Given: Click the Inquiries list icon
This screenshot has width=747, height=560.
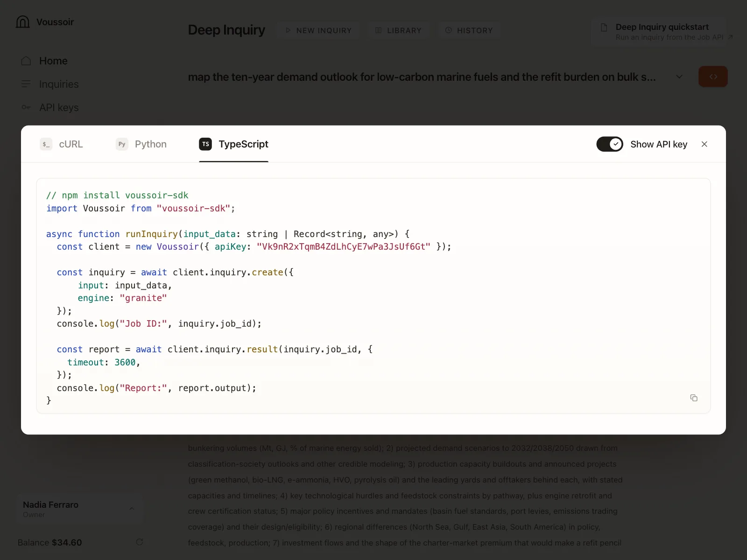Looking at the screenshot, I should coord(26,84).
